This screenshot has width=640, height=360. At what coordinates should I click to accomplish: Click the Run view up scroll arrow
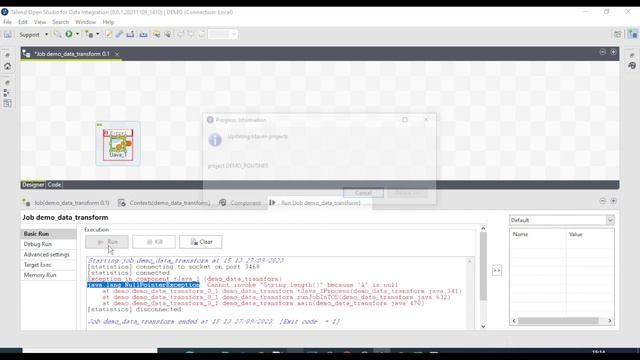(483, 229)
